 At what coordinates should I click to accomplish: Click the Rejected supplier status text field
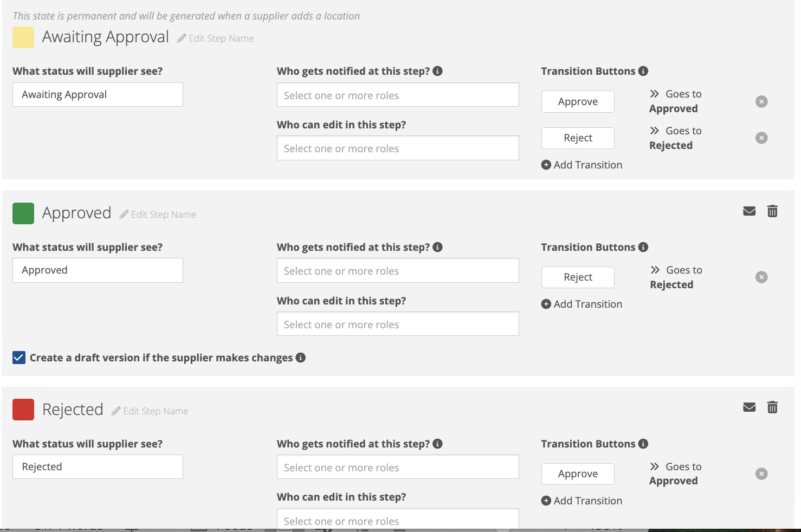[98, 467]
